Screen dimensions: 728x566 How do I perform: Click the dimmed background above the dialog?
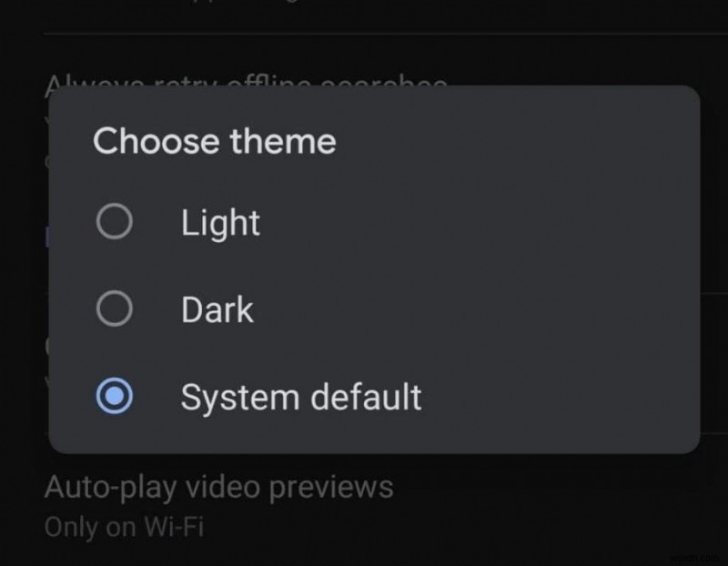click(x=364, y=36)
